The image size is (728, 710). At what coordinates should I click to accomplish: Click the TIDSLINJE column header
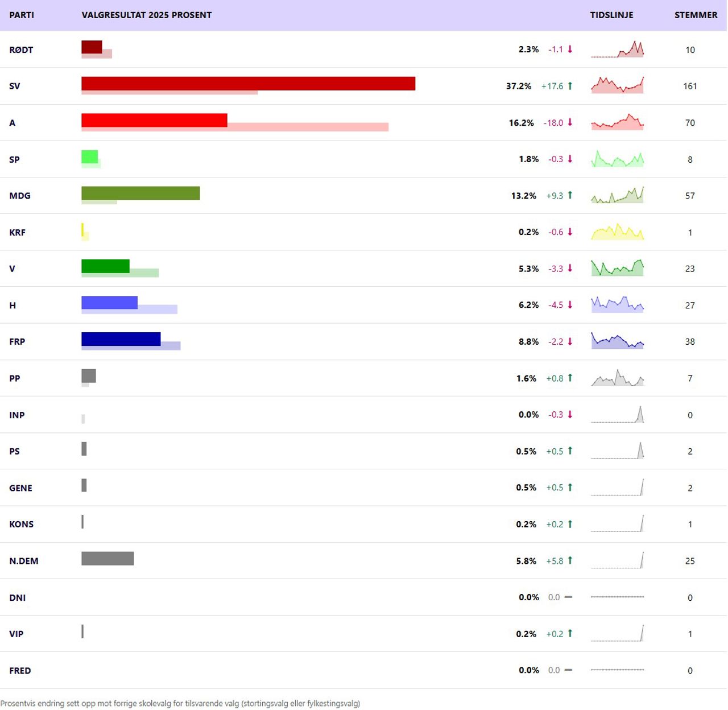tap(611, 15)
